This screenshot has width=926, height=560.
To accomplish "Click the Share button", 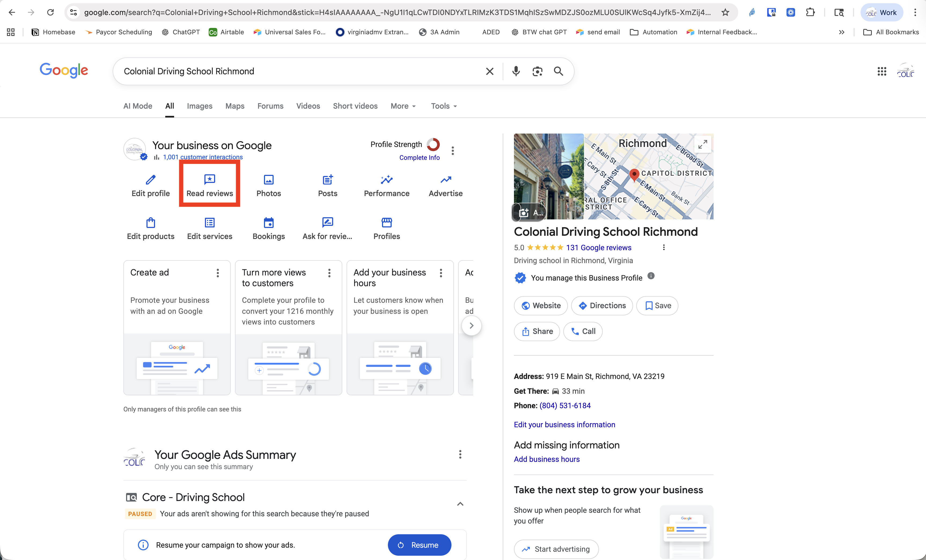I will tap(537, 331).
